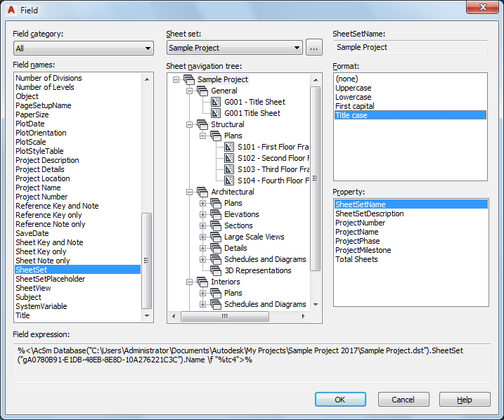Open the Field category dropdown

84,48
